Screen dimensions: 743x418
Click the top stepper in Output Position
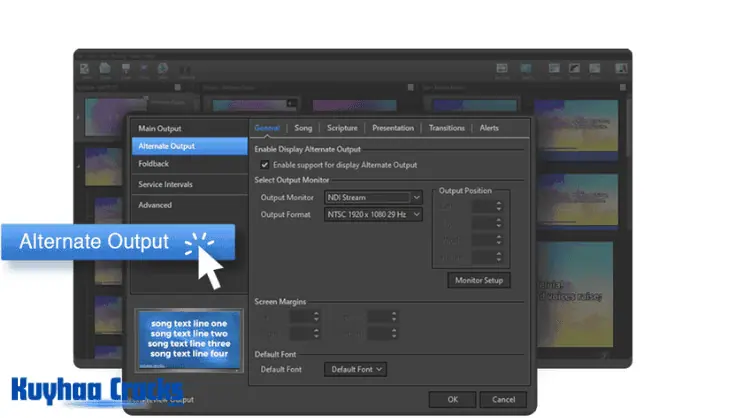tap(497, 205)
